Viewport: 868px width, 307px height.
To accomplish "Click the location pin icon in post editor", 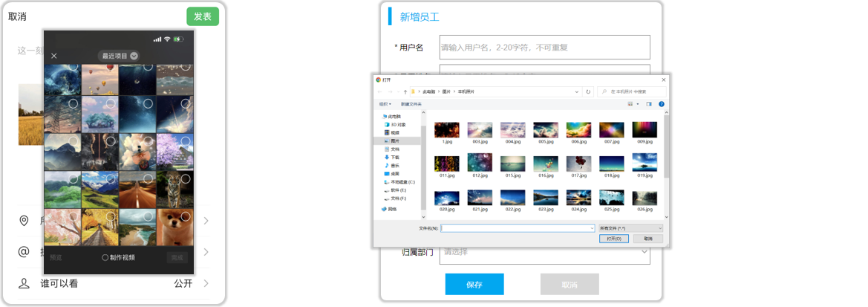I will click(24, 221).
